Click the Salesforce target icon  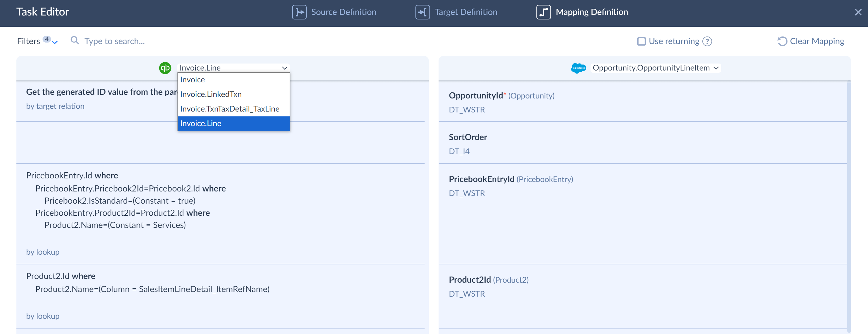[x=580, y=67]
